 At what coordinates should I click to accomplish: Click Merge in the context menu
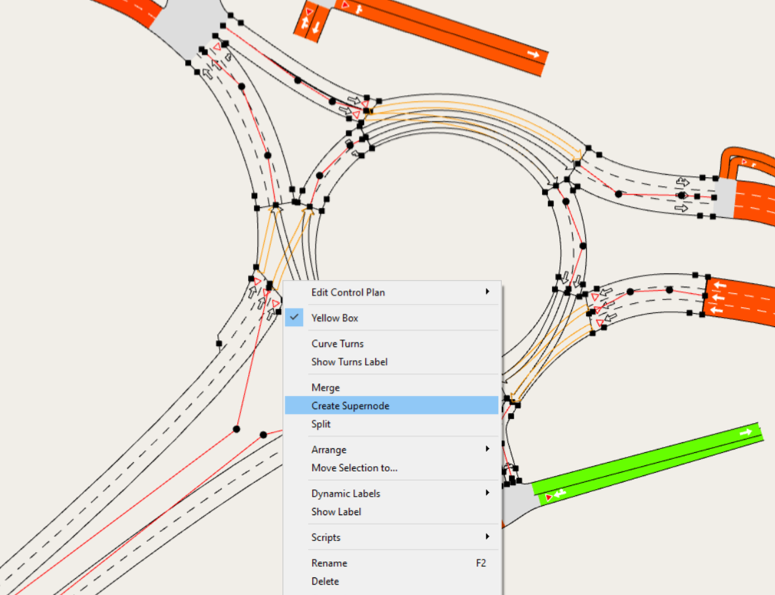click(391, 387)
